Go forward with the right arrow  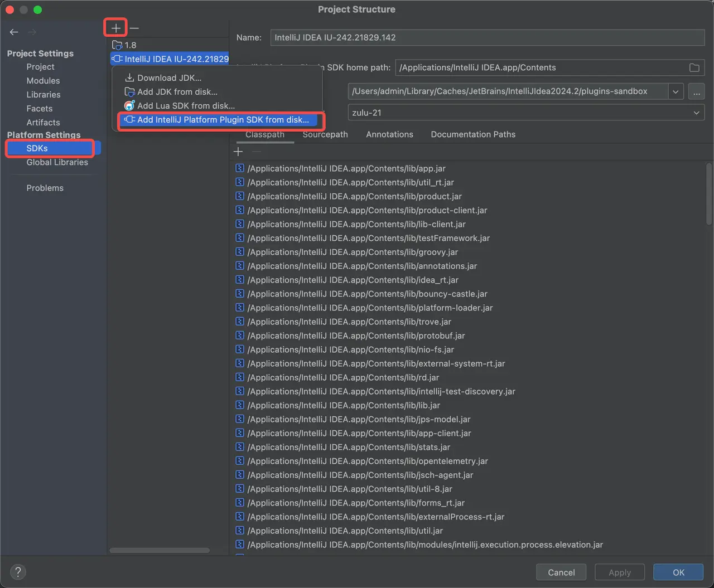tap(32, 32)
